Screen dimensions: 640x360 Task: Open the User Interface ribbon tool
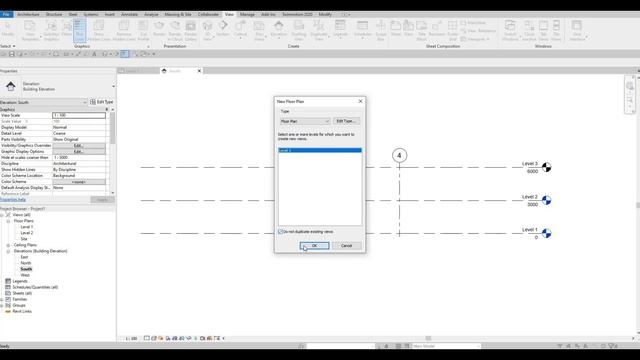(577, 31)
